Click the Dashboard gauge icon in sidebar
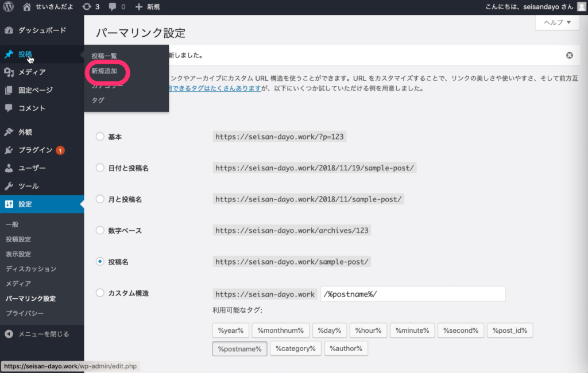Viewport: 588px width, 373px height. point(9,30)
